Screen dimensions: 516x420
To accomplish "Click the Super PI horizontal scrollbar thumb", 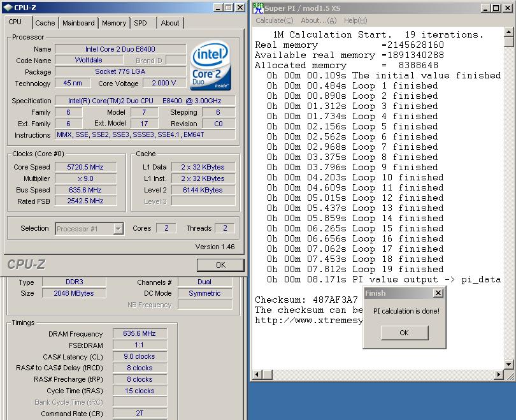I will [267, 374].
